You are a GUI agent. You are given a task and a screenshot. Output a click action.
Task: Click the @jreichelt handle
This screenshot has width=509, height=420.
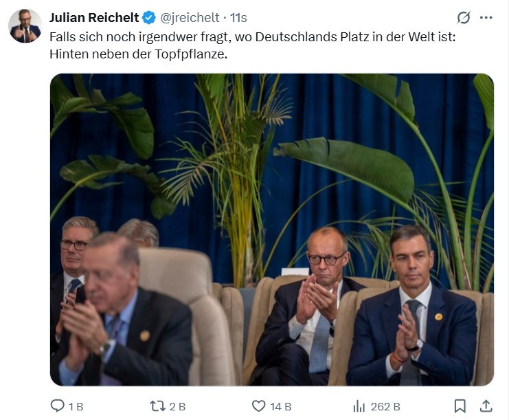click(190, 18)
